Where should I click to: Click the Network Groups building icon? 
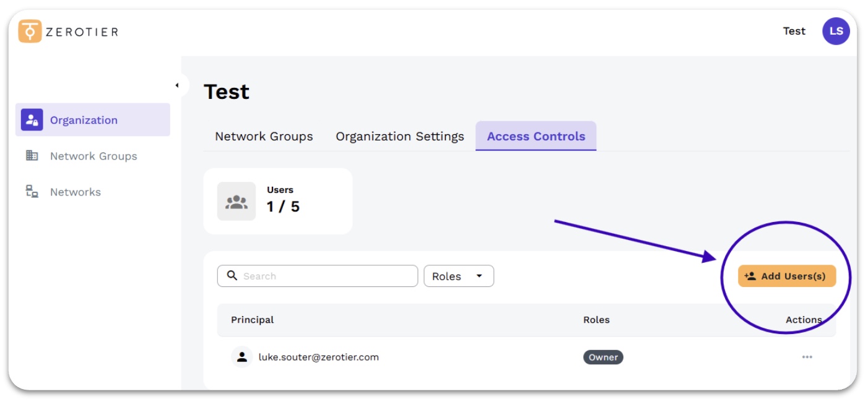pos(32,156)
